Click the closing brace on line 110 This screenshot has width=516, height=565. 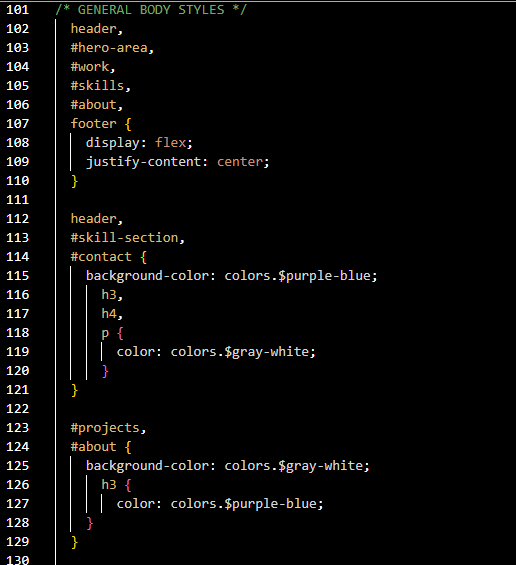tap(75, 181)
